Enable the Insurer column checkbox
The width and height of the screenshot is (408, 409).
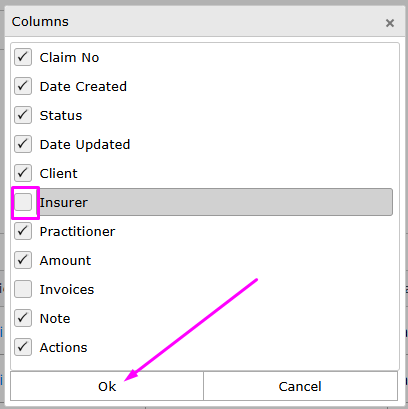click(x=23, y=202)
